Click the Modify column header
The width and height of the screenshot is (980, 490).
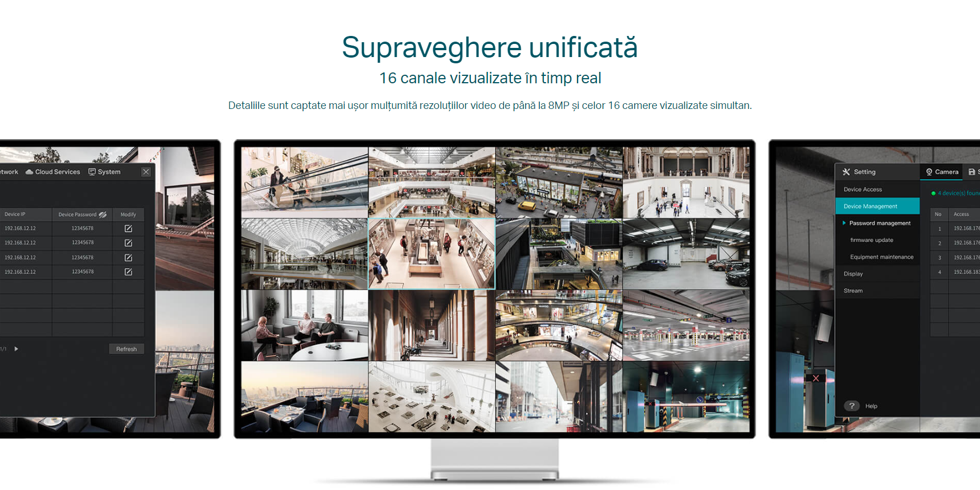128,214
